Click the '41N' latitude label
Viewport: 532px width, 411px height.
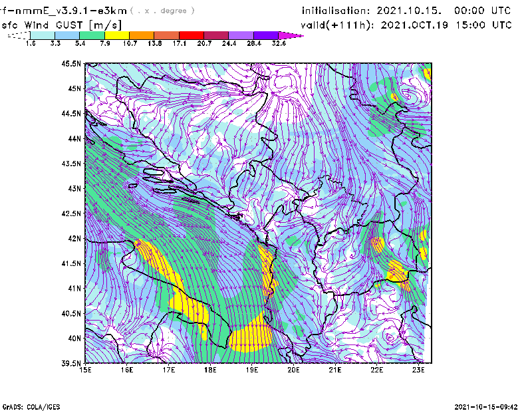(74, 289)
